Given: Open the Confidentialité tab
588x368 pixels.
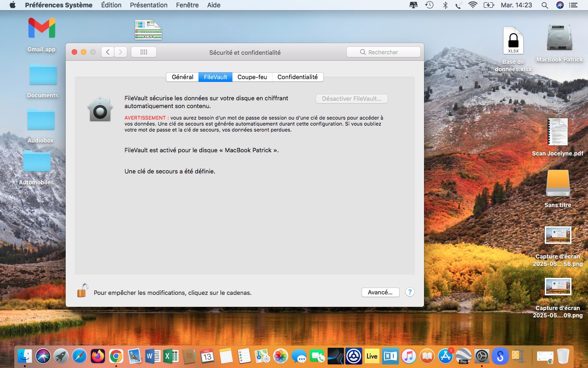Looking at the screenshot, I should [x=297, y=77].
